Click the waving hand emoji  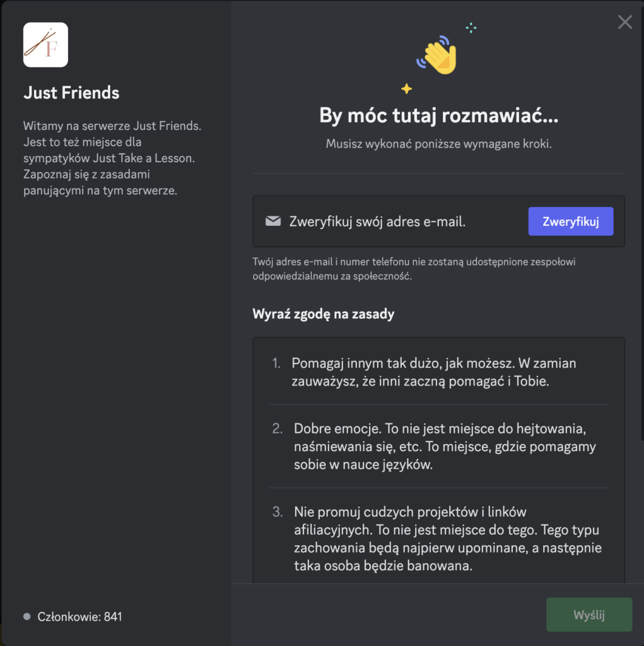click(438, 55)
